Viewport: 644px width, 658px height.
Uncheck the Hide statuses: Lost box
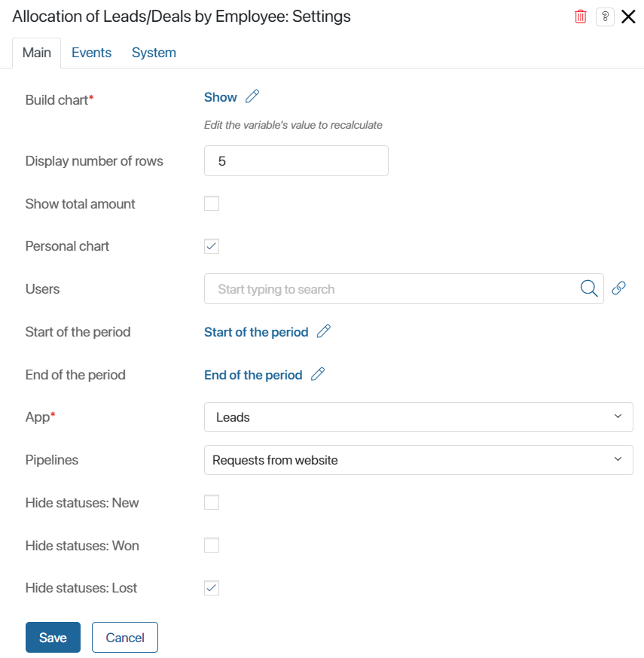pos(212,588)
